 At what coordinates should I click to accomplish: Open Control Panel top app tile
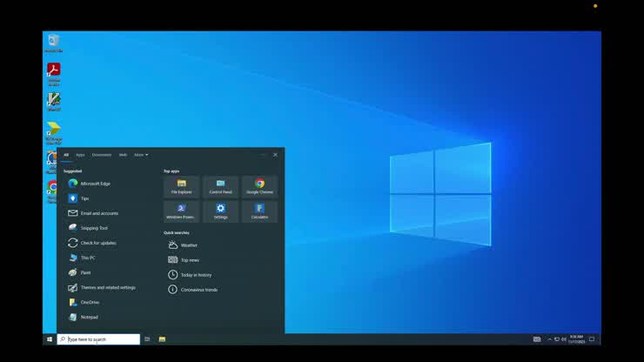[x=220, y=186]
